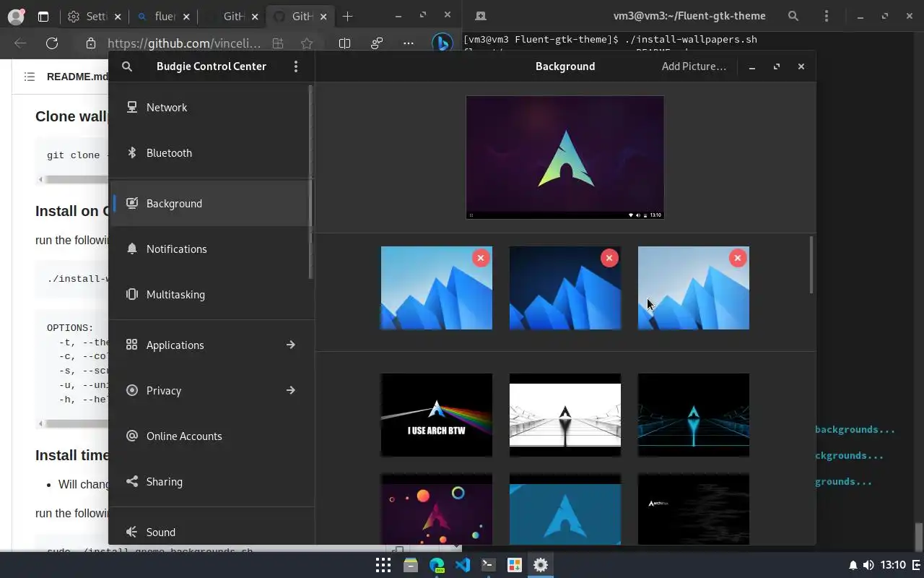
Task: Click the settings gear in taskbar
Action: 541,565
